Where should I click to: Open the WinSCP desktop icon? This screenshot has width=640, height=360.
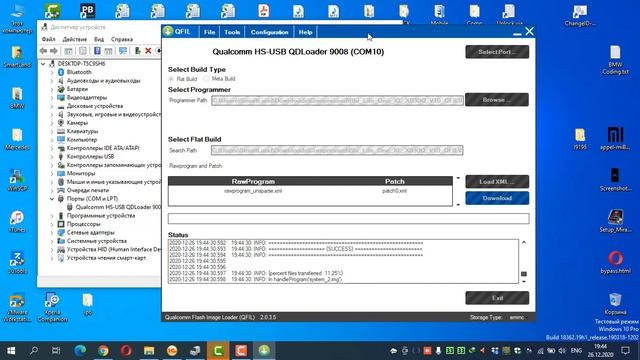(x=17, y=180)
